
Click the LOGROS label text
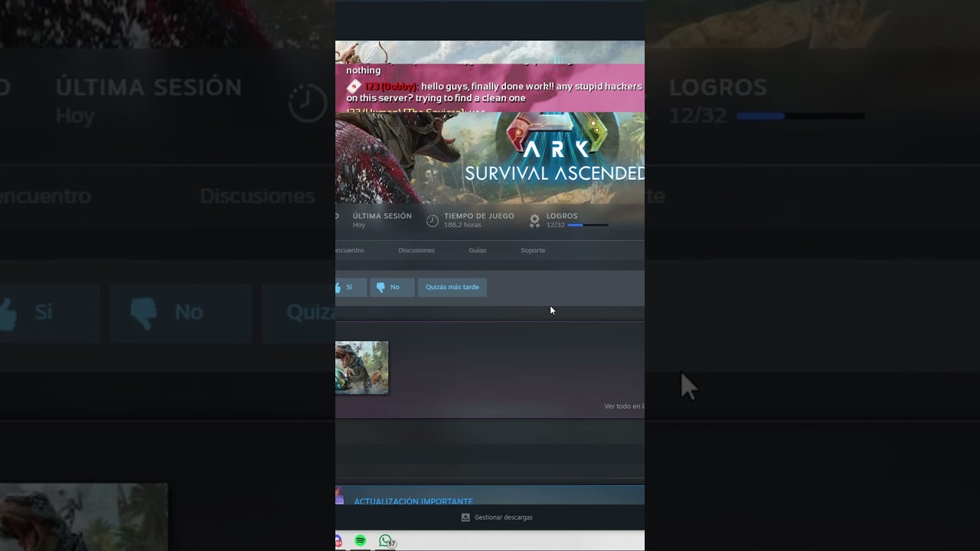(562, 216)
